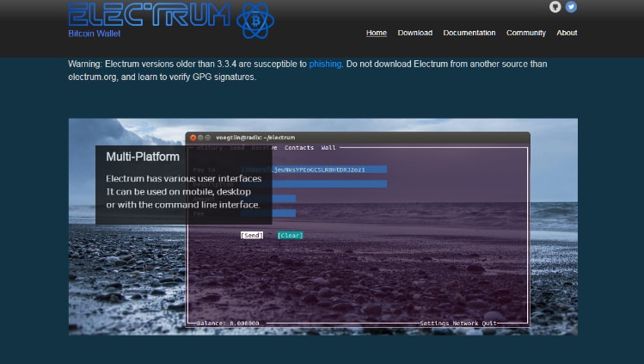This screenshot has width=644, height=364.
Task: Follow the phishing link in the warning
Action: tap(325, 64)
